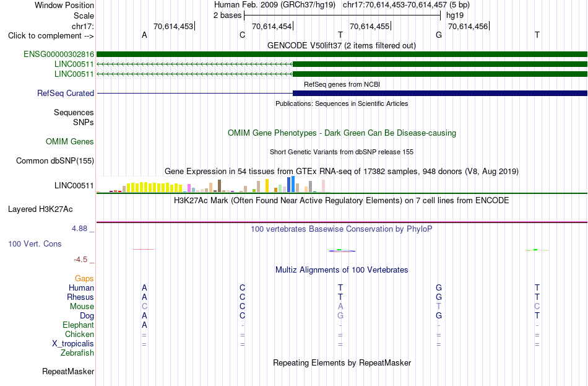Click the magenta-pink bar in the GTEx chart
Viewport: 588px width, 386px height.
pos(189,188)
